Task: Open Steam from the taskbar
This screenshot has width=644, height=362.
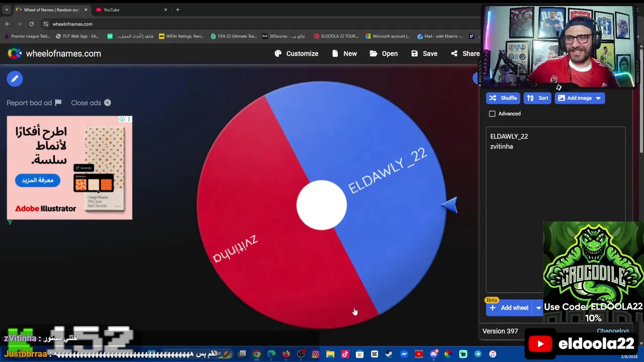Action: (x=389, y=354)
